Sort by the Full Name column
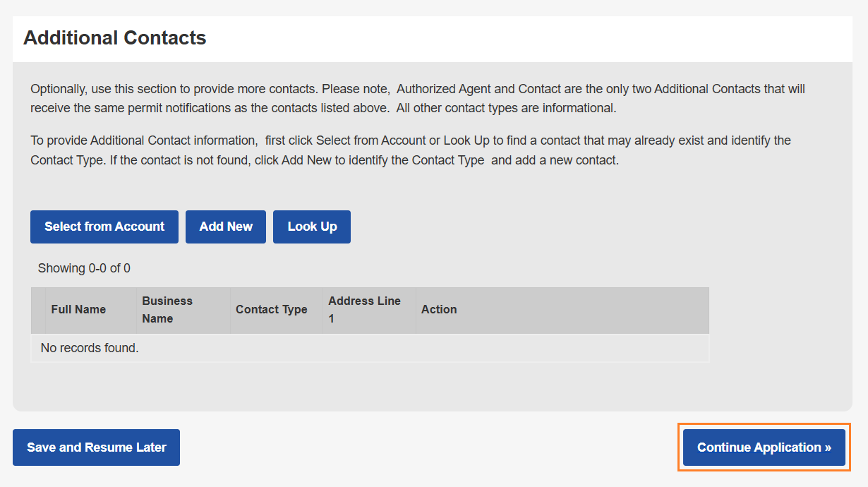 point(78,310)
